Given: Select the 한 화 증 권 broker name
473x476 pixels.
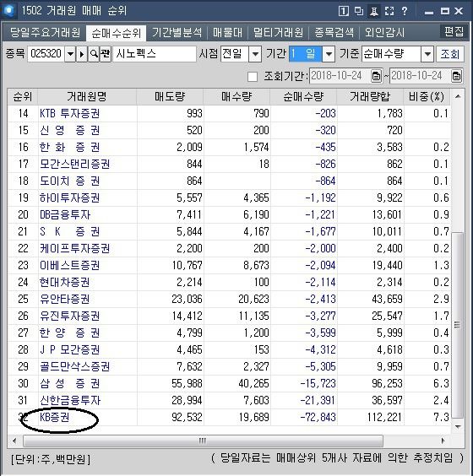Looking at the screenshot, I should tap(69, 147).
